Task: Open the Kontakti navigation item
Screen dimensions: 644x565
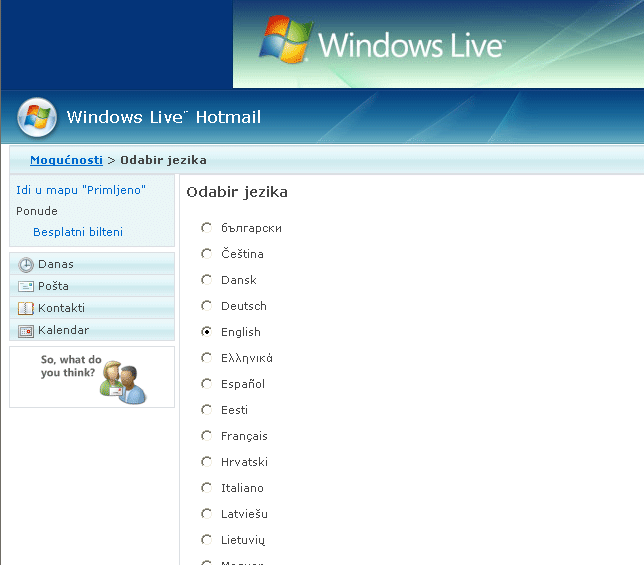Action: click(92, 308)
